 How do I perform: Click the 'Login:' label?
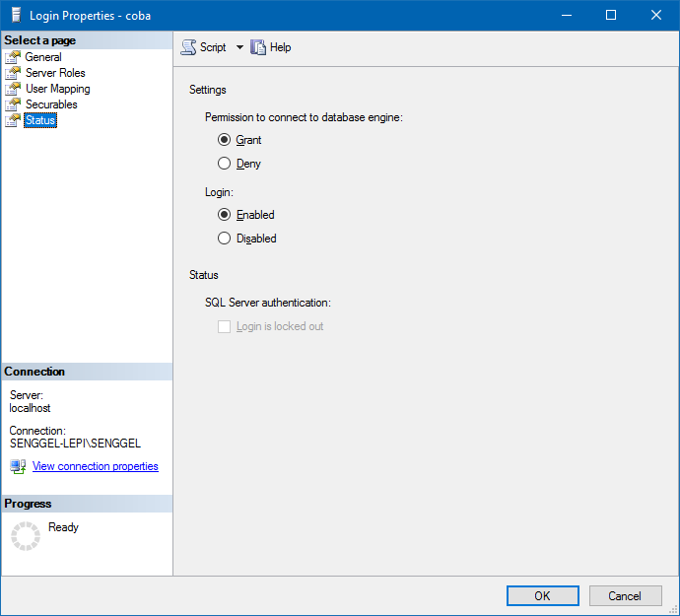point(219,192)
